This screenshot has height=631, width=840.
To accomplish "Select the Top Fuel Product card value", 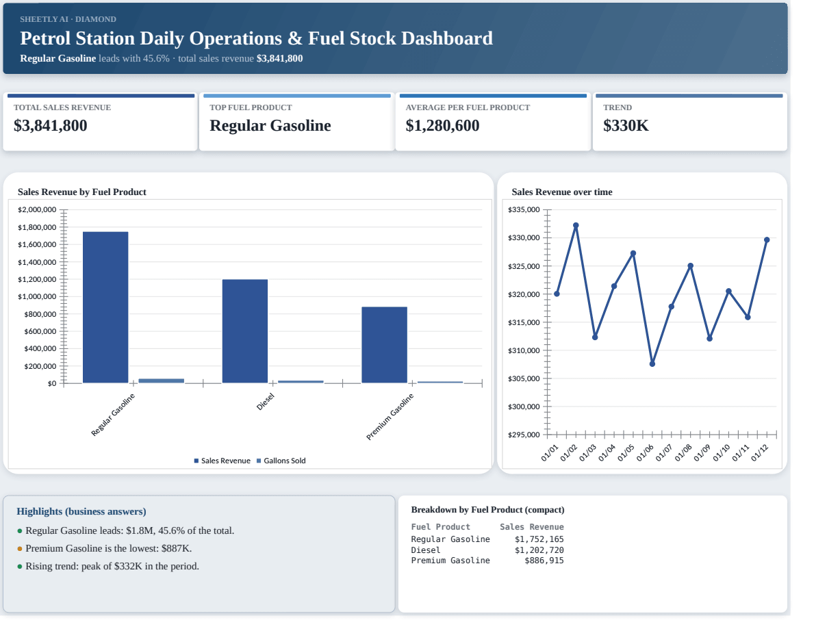I will pos(270,126).
